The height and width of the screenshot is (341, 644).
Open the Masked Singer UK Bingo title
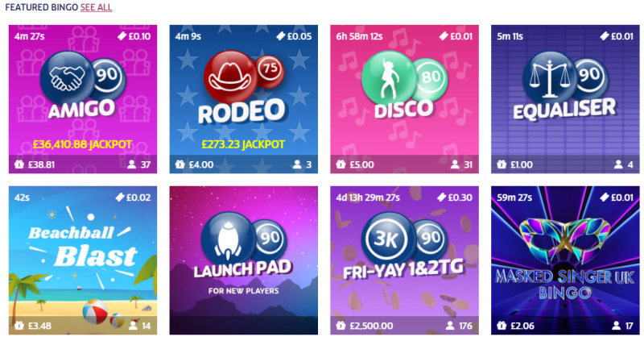click(x=565, y=284)
